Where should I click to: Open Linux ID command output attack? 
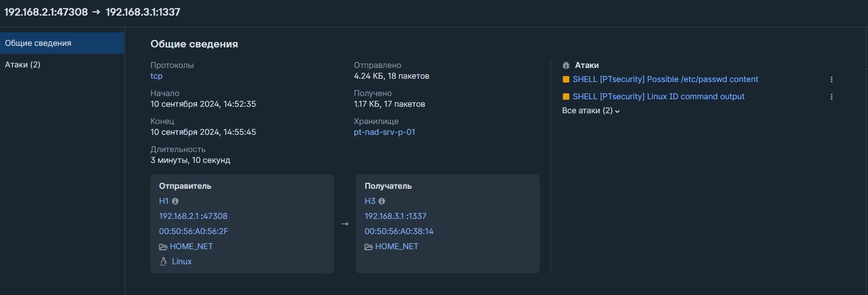coord(658,97)
